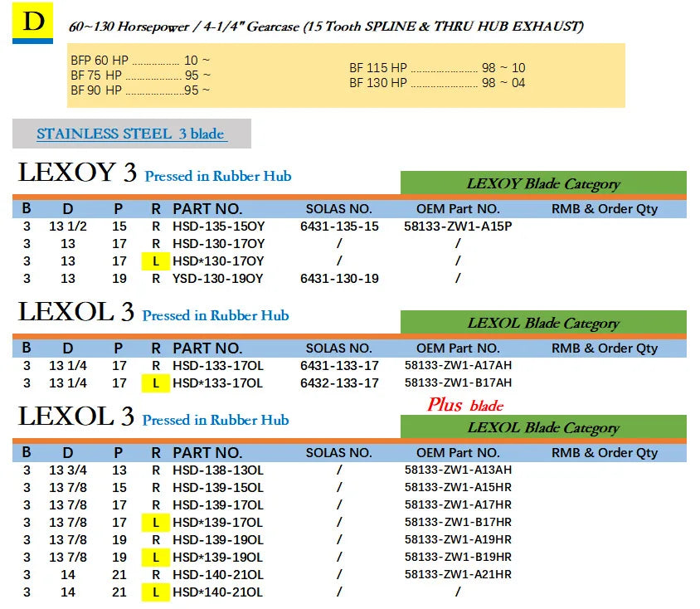Select OEM part 58133-ZW1-B19HR
700x609 pixels.
[458, 557]
